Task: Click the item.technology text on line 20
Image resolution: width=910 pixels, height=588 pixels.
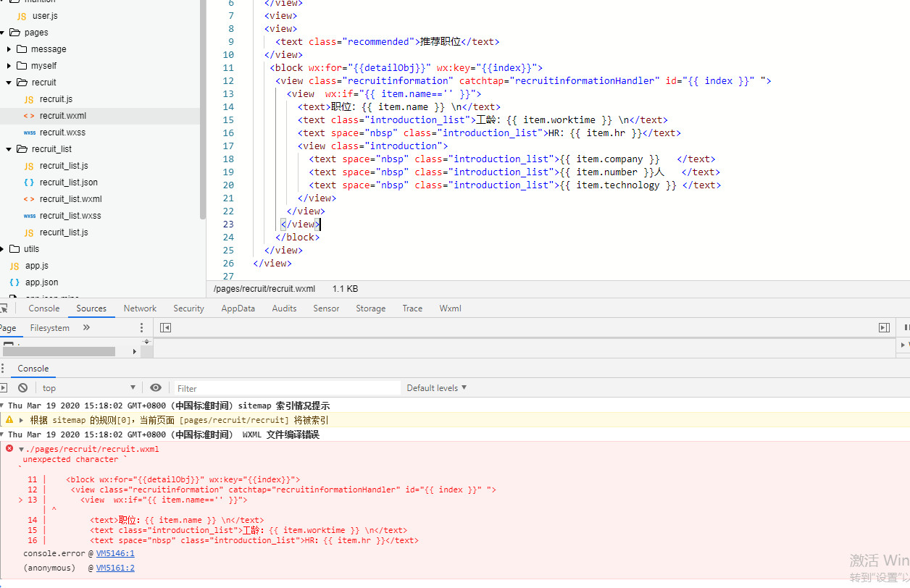Action: [x=618, y=185]
